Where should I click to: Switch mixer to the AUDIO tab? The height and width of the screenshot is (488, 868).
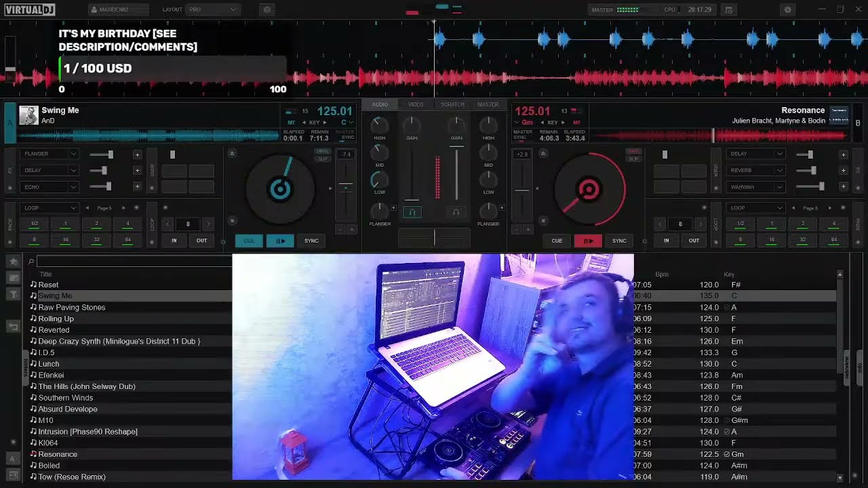click(x=380, y=104)
